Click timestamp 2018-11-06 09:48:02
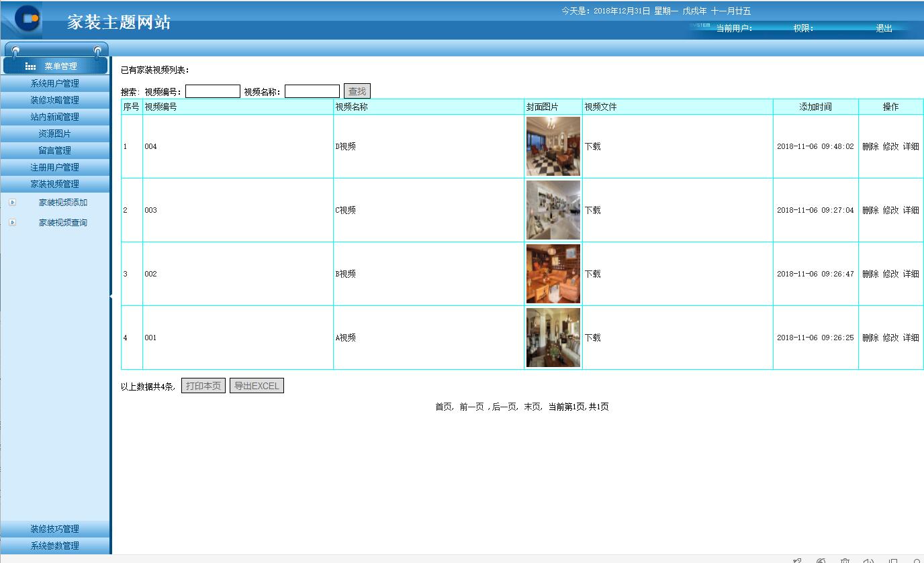This screenshot has height=563, width=924. [815, 146]
